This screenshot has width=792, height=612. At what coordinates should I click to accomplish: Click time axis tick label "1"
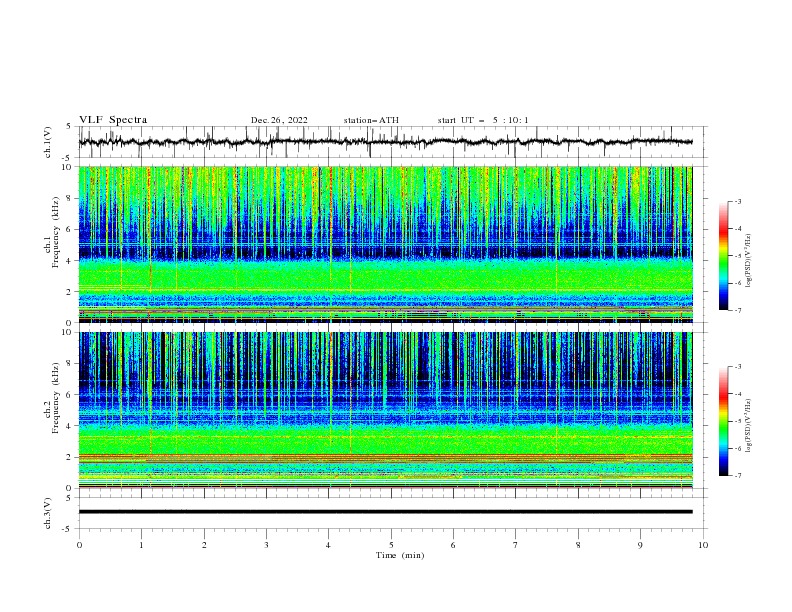click(141, 545)
